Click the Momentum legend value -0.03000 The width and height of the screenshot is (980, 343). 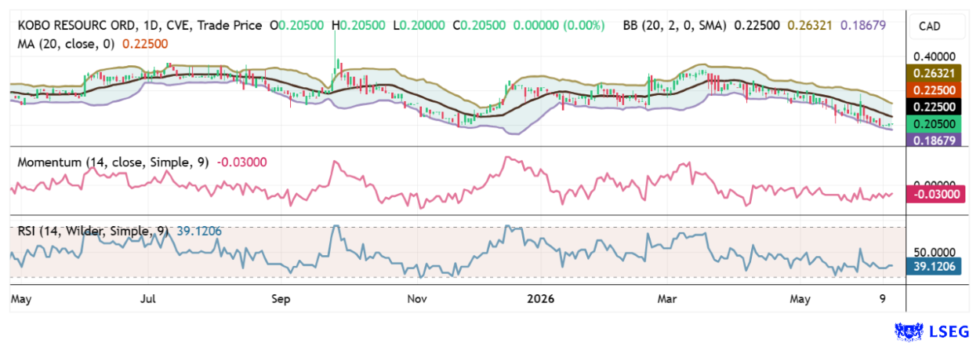point(242,162)
